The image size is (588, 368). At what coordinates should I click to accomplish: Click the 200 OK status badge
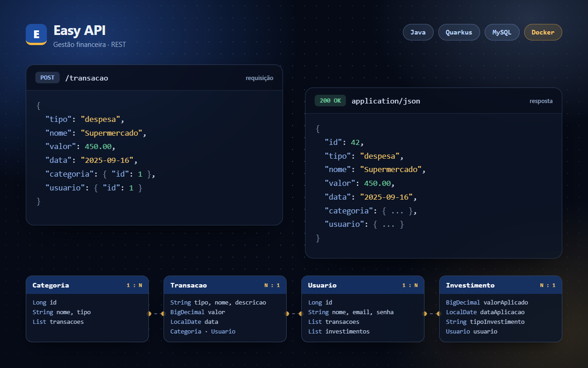[330, 101]
